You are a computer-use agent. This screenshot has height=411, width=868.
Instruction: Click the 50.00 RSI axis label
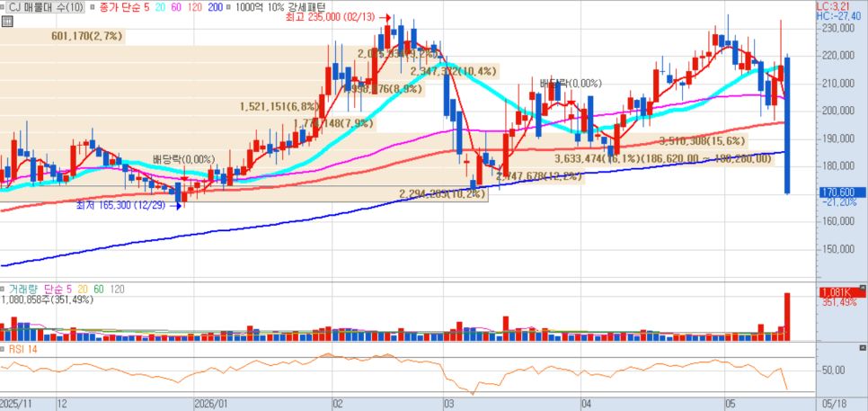pos(833,370)
